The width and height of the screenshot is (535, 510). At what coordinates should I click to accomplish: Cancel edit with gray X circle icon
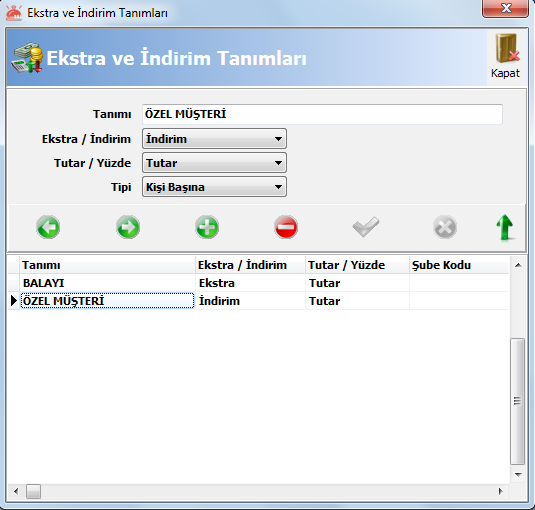(x=445, y=227)
